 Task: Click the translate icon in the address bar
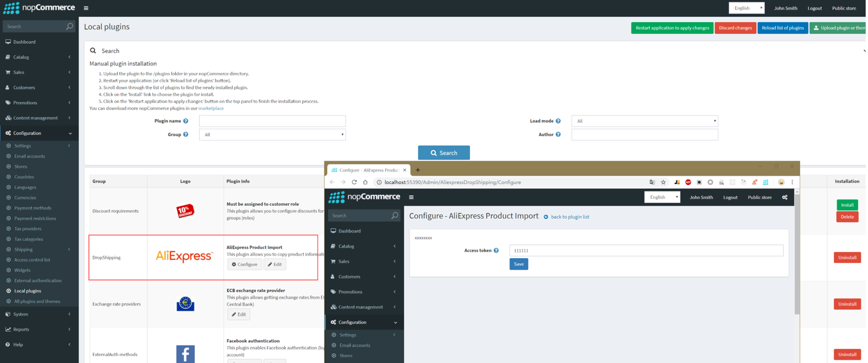(652, 182)
